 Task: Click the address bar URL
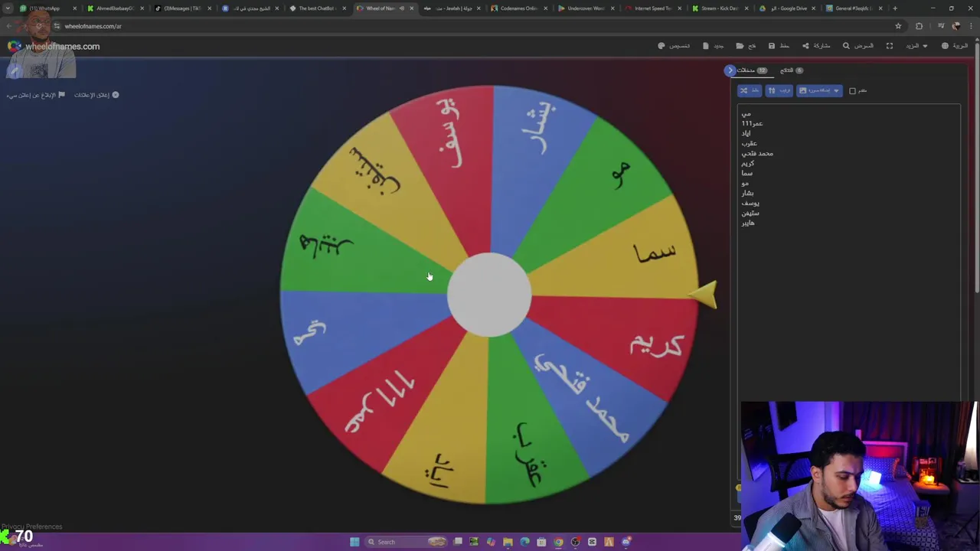pos(93,26)
